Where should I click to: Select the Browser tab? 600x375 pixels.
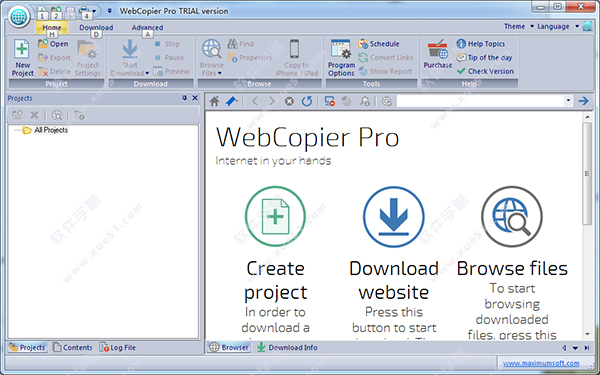tap(229, 347)
